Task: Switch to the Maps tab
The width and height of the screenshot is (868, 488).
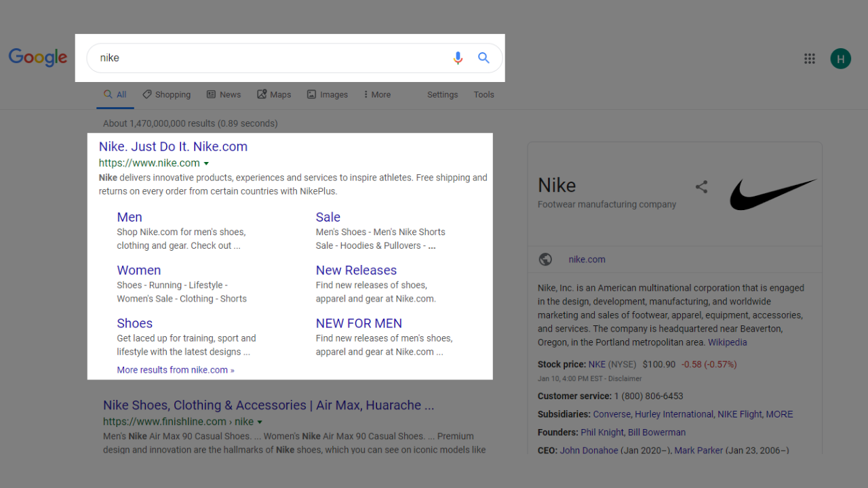Action: pos(274,95)
